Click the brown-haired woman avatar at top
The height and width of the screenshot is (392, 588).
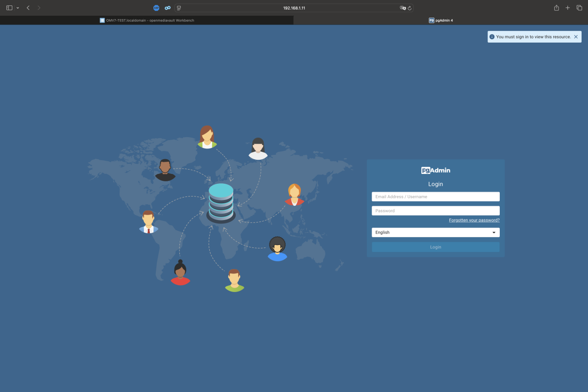coord(207,137)
